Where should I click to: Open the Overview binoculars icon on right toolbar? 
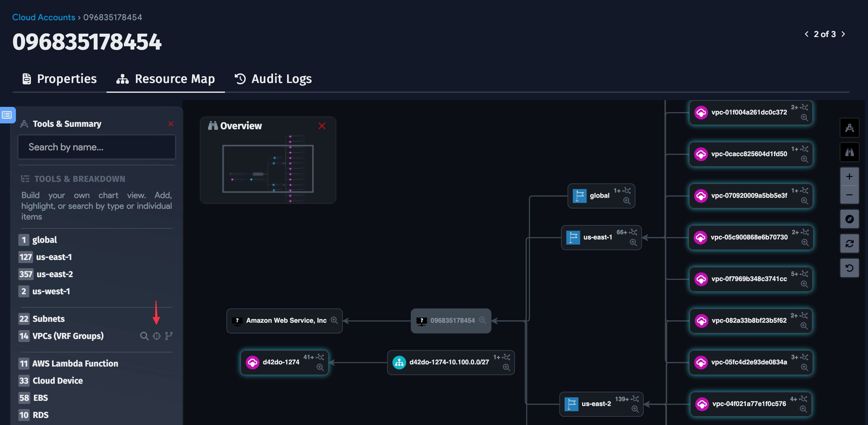[850, 152]
